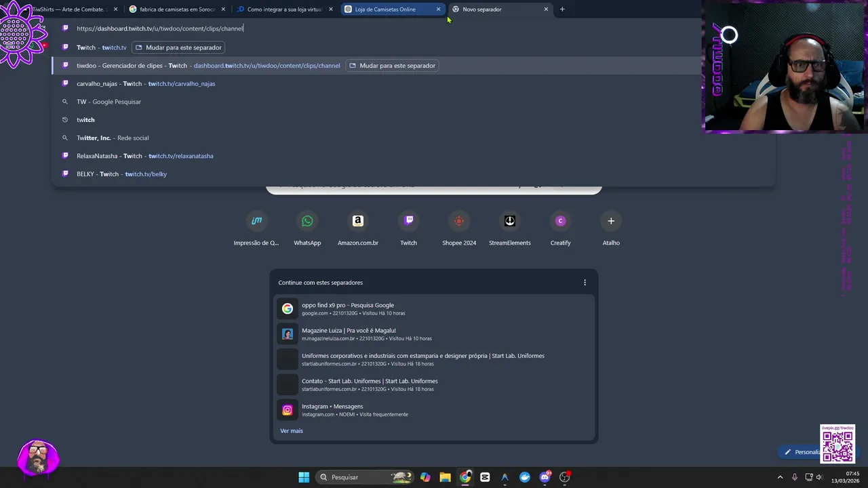Open Discord from the taskbar
This screenshot has height=488, width=868.
(545, 477)
